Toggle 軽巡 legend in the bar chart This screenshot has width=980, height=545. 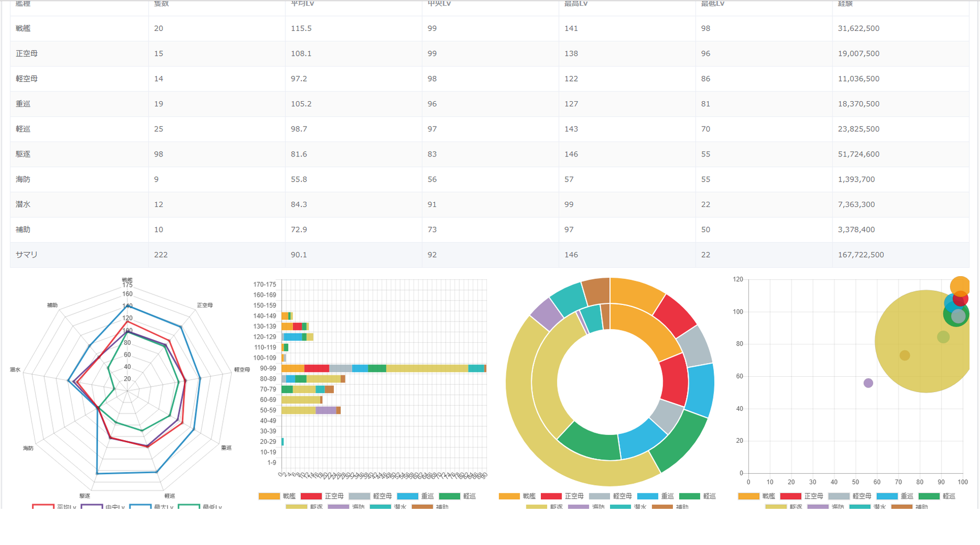click(457, 496)
